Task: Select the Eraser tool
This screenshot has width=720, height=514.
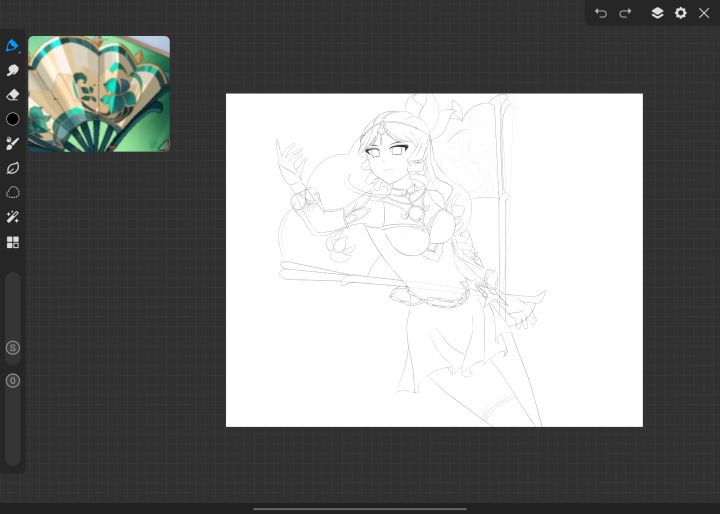Action: point(12,95)
